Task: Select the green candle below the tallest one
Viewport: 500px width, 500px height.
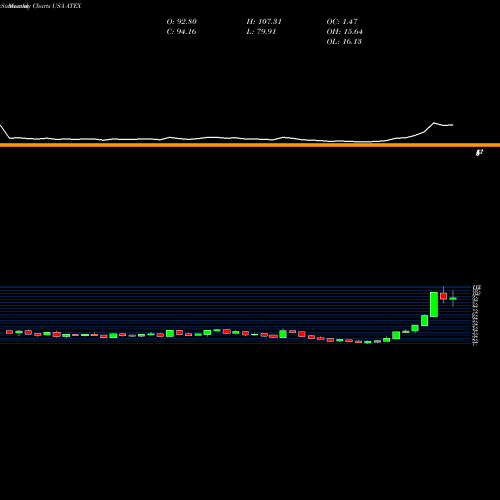Action: pyautogui.click(x=424, y=321)
